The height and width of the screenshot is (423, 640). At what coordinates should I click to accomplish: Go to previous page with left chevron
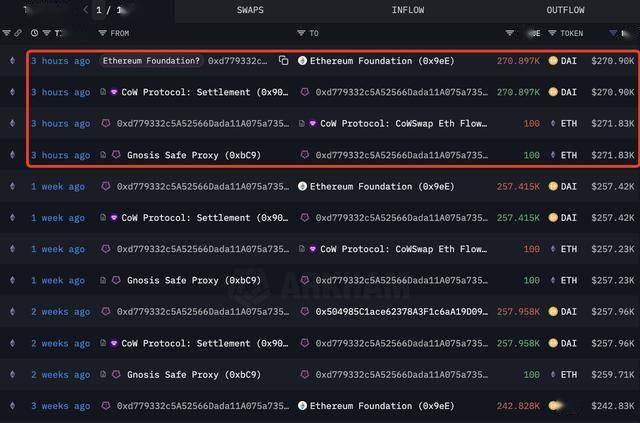click(x=85, y=10)
